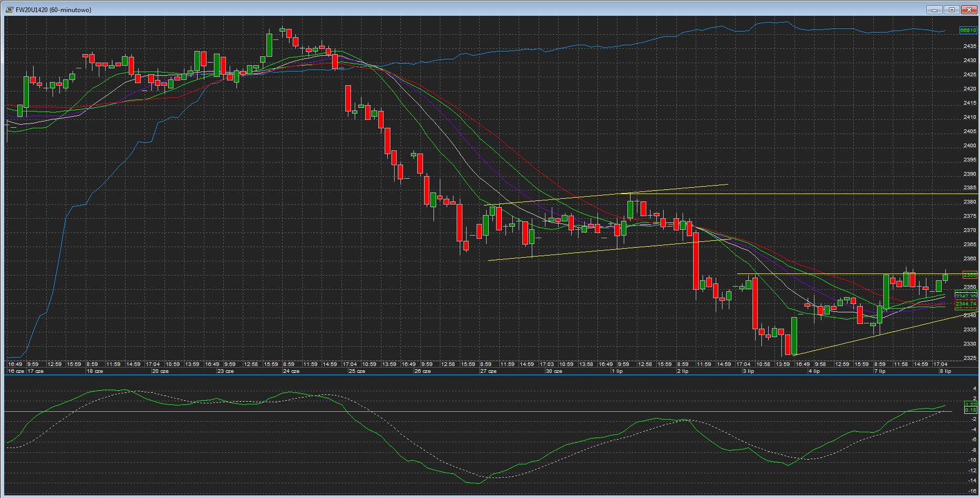Click the 1.22 oscillator value label
This screenshot has height=498, width=980.
tap(970, 404)
